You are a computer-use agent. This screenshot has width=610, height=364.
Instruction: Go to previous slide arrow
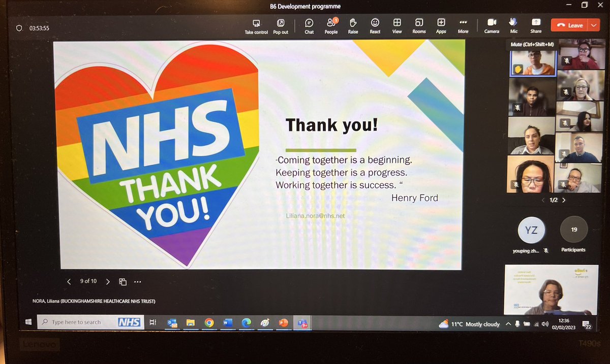(69, 281)
